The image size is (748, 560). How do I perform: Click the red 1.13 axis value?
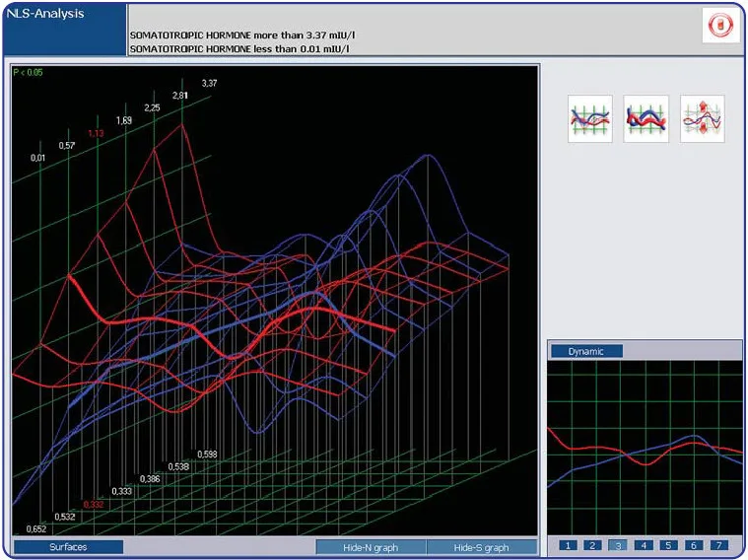point(96,133)
